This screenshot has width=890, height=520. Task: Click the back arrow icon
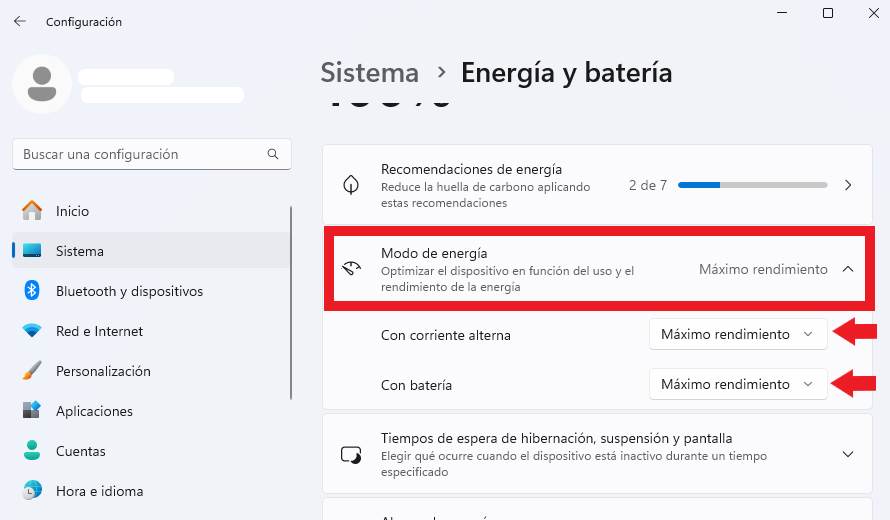coord(20,22)
